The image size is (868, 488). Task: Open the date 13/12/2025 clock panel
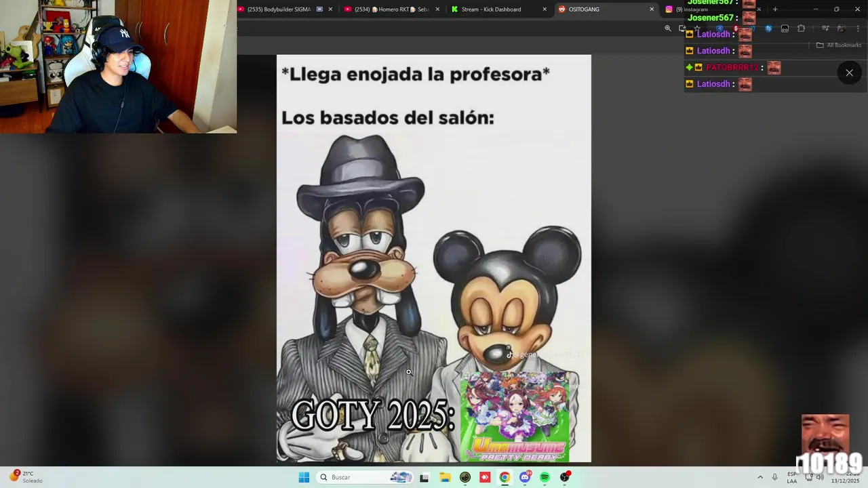click(x=846, y=477)
